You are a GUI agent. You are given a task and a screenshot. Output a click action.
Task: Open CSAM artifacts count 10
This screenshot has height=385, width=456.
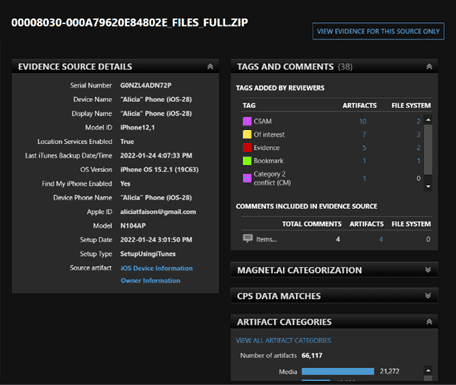pos(363,121)
